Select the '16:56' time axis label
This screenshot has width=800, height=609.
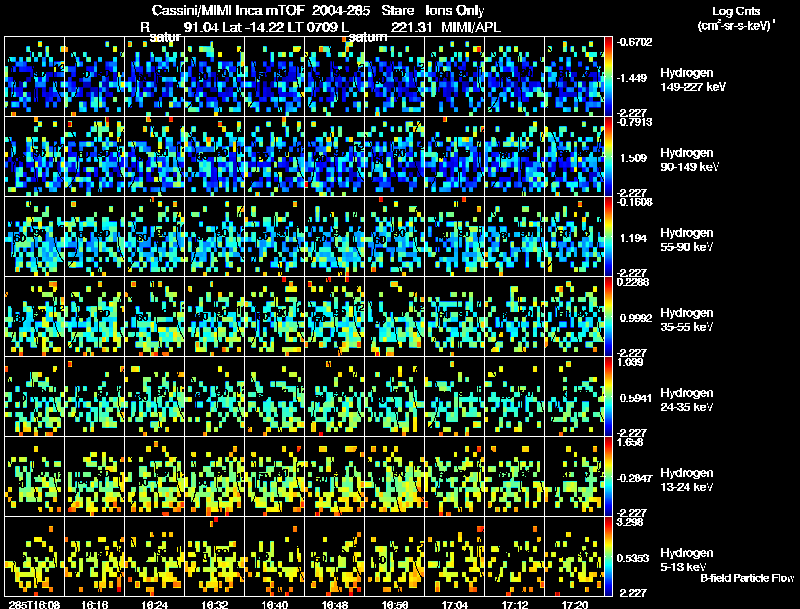394,604
